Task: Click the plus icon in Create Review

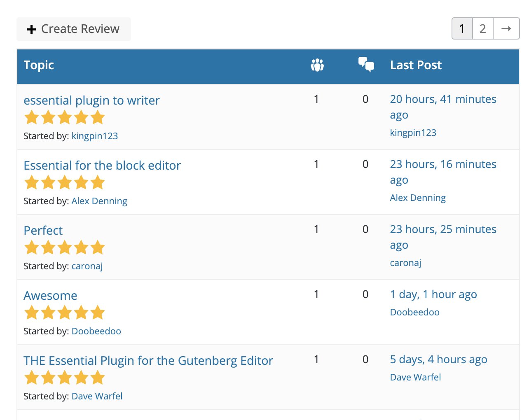Action: pos(31,29)
